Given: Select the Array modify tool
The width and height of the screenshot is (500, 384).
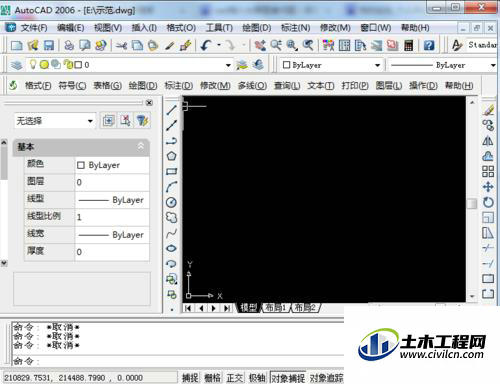Looking at the screenshot, I should click(x=488, y=171).
